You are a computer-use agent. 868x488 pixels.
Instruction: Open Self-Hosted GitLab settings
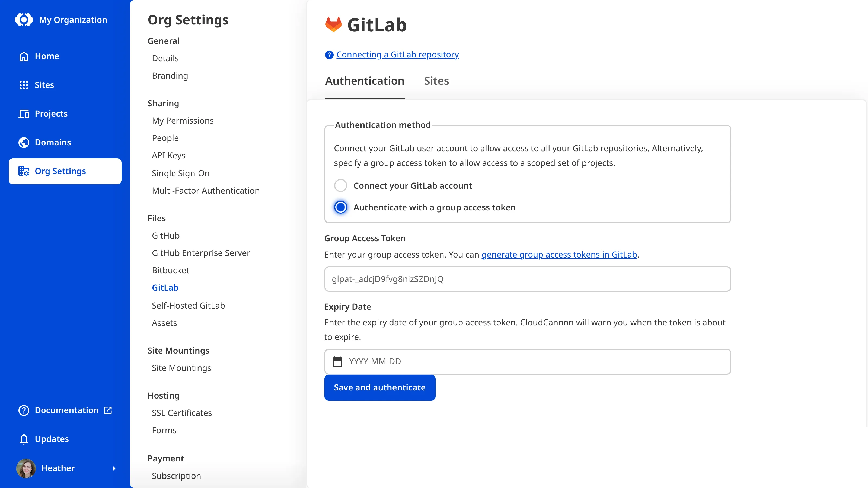click(x=188, y=306)
